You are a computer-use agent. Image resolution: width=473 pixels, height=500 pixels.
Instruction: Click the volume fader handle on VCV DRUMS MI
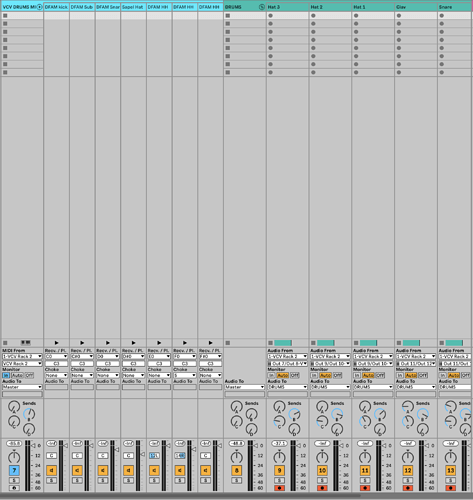(33, 445)
